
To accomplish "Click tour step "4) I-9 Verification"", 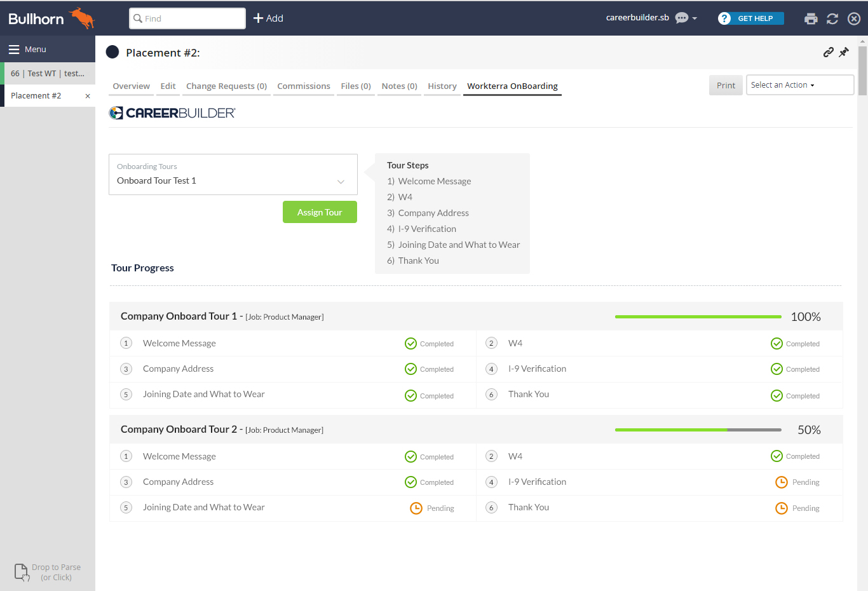I will [421, 229].
